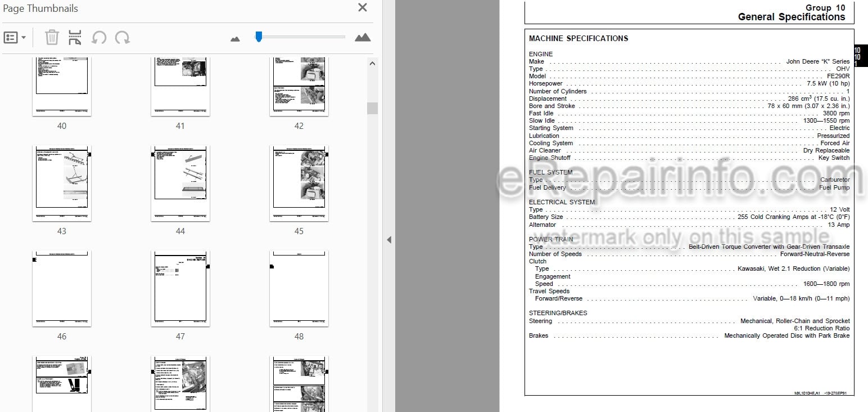
Task: Click the "Bore and Stroke" row label
Action: 552,106
